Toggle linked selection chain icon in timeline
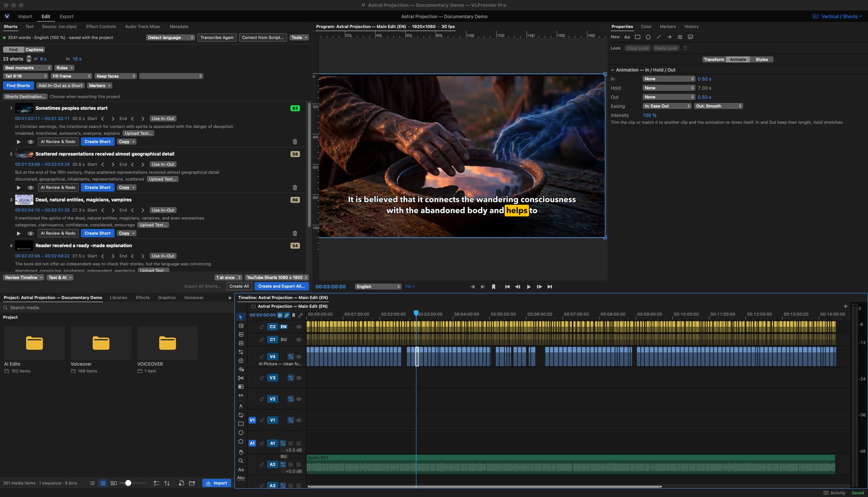Image resolution: width=868 pixels, height=497 pixels. (x=287, y=315)
